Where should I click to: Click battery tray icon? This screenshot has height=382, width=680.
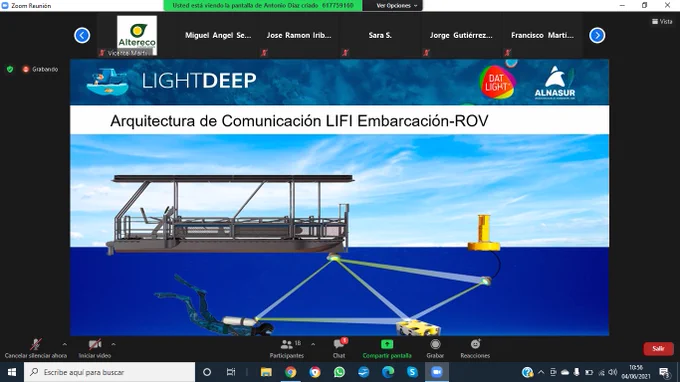point(589,372)
